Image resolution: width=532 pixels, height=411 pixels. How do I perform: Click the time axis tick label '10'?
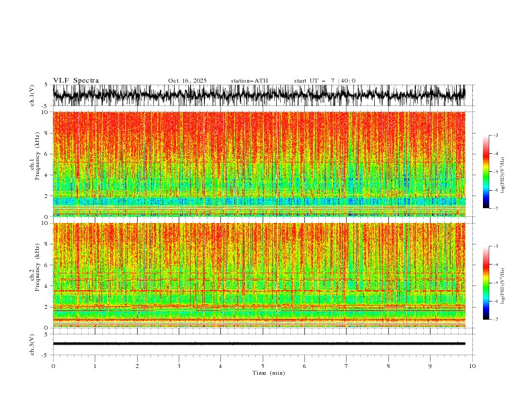(472, 366)
